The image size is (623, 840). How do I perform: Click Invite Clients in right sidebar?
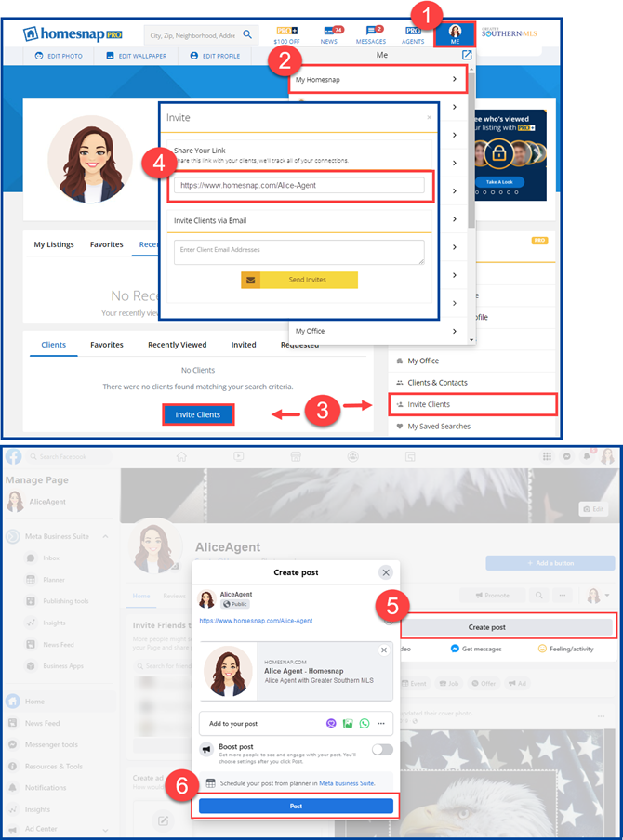point(471,404)
